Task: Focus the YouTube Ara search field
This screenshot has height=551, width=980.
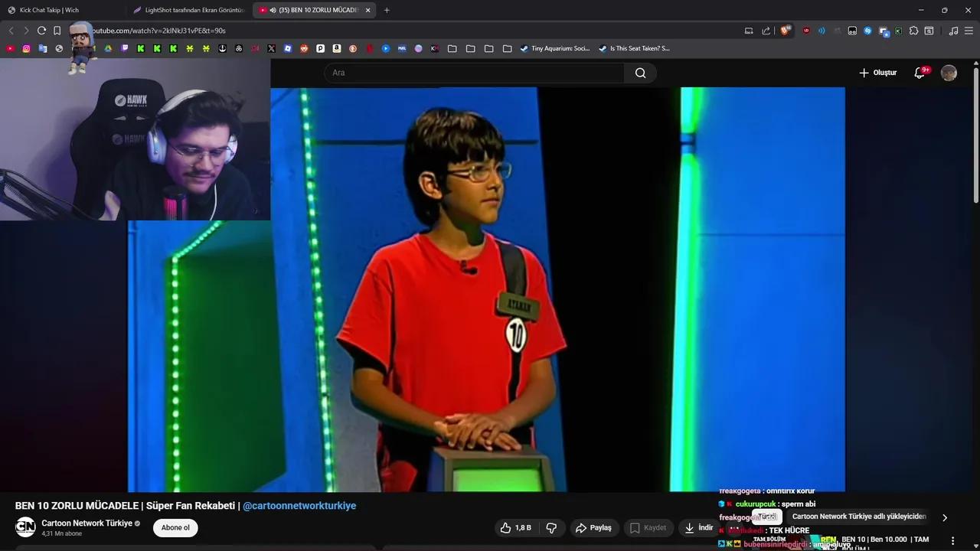Action: click(x=475, y=73)
